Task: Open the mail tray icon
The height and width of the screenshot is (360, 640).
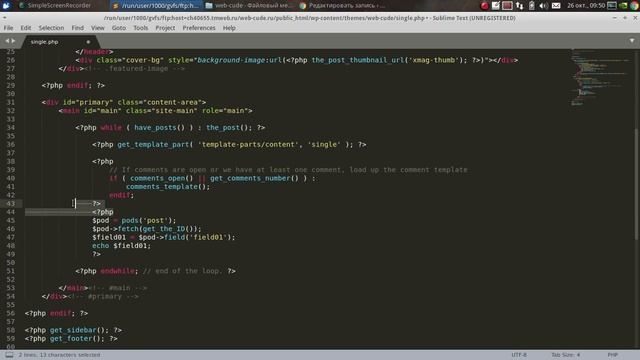Action: pyautogui.click(x=556, y=5)
